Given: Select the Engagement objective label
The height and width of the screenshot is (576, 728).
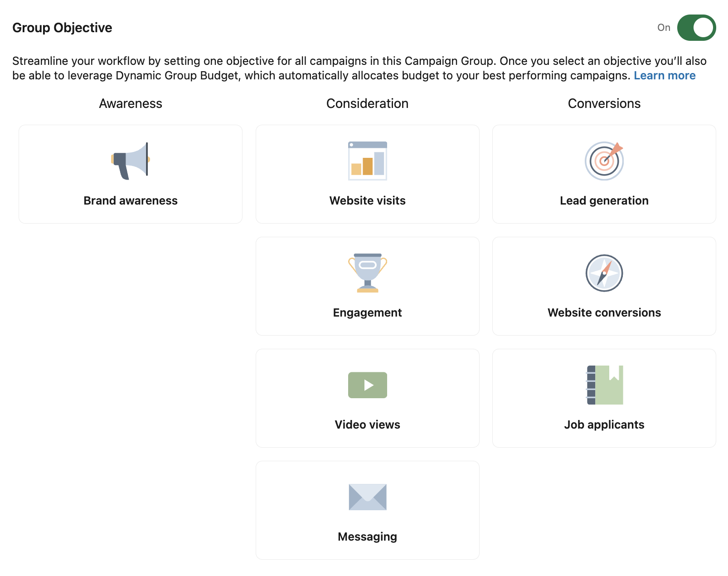Looking at the screenshot, I should point(367,312).
